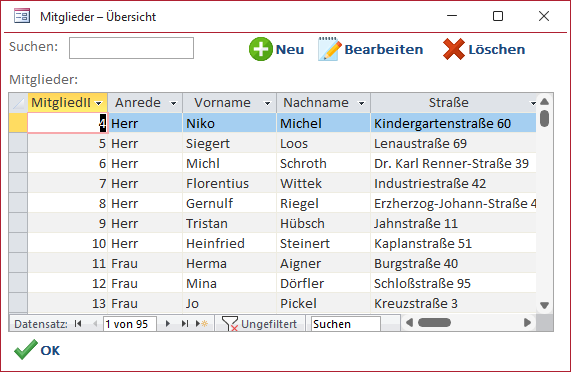Click the vertical scrollbar thumb
Image resolution: width=571 pixels, height=372 pixels.
[x=544, y=118]
